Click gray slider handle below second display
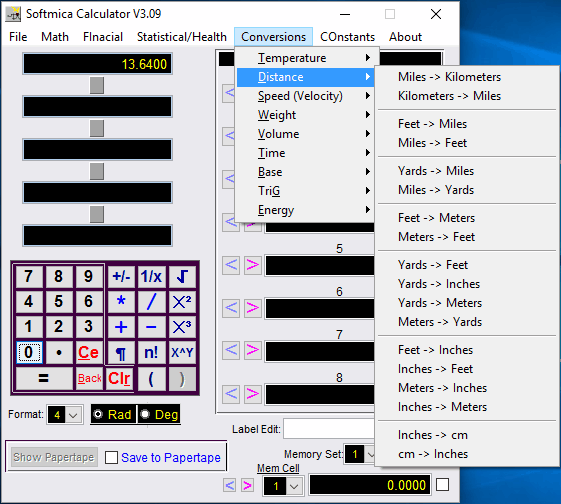This screenshot has height=504, width=561. [x=97, y=128]
